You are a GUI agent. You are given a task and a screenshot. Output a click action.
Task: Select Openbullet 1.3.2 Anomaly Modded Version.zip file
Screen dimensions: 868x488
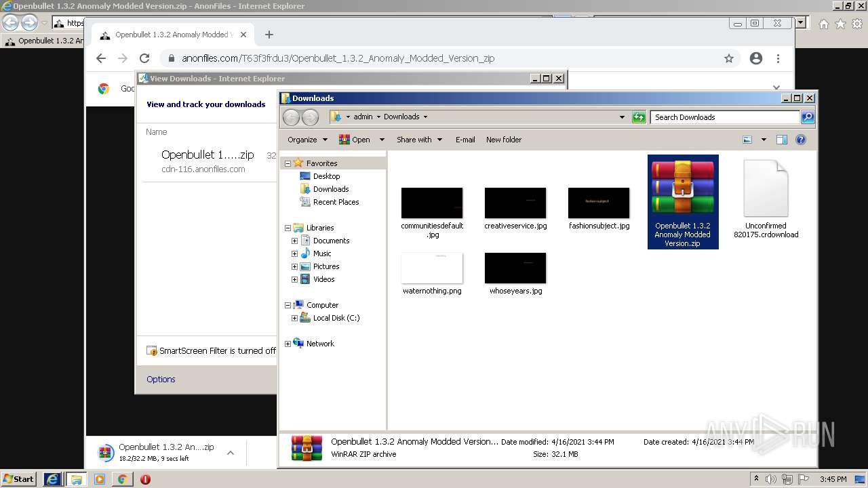click(x=683, y=202)
